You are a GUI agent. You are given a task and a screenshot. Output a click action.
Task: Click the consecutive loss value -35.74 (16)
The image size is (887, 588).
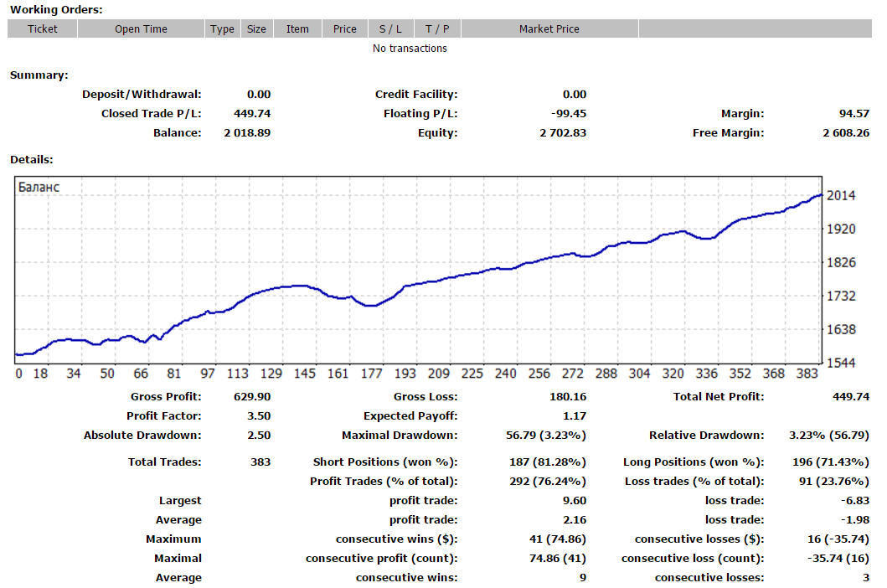[838, 558]
